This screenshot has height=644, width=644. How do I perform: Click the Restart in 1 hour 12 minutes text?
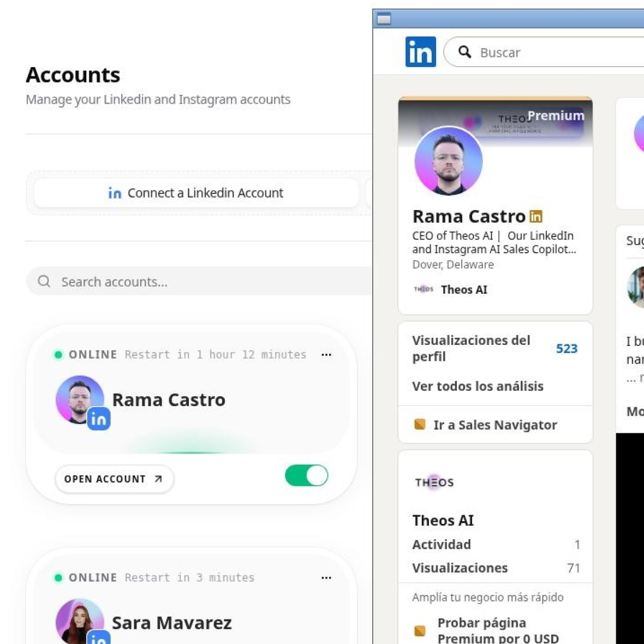click(x=216, y=354)
